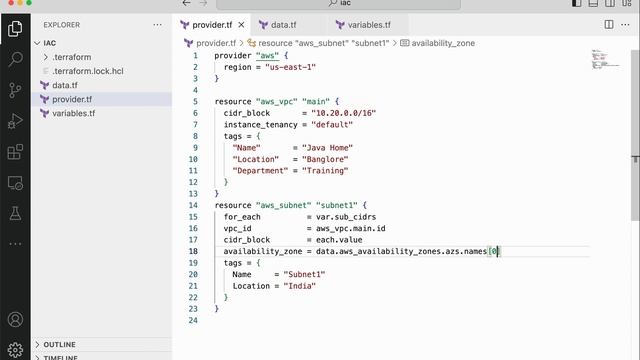Open the Source Control view
This screenshot has height=360, width=640.
pos(15,90)
